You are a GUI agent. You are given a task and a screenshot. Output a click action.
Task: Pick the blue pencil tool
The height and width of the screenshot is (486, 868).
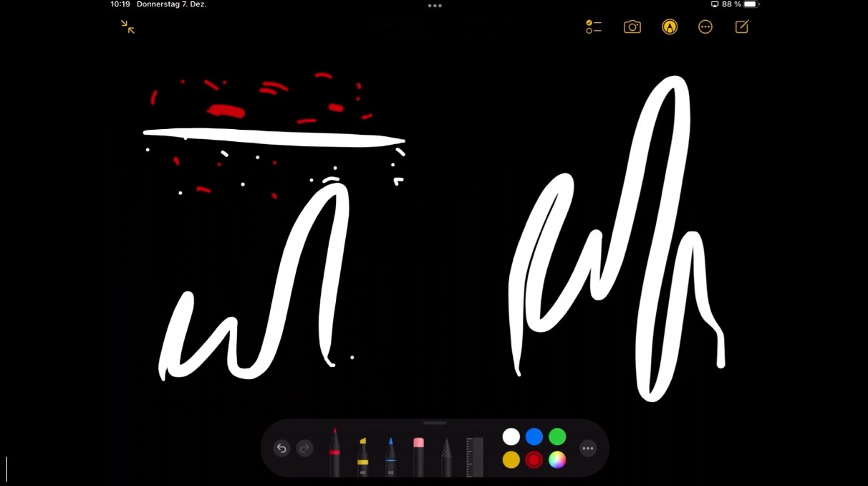[390, 457]
